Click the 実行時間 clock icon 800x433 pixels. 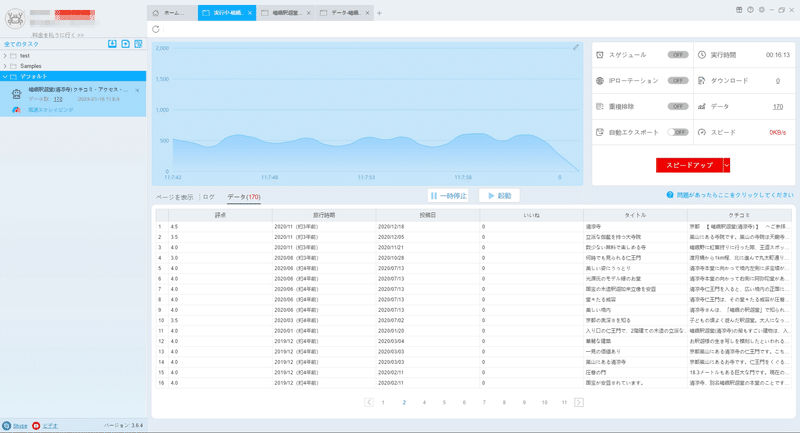(702, 55)
